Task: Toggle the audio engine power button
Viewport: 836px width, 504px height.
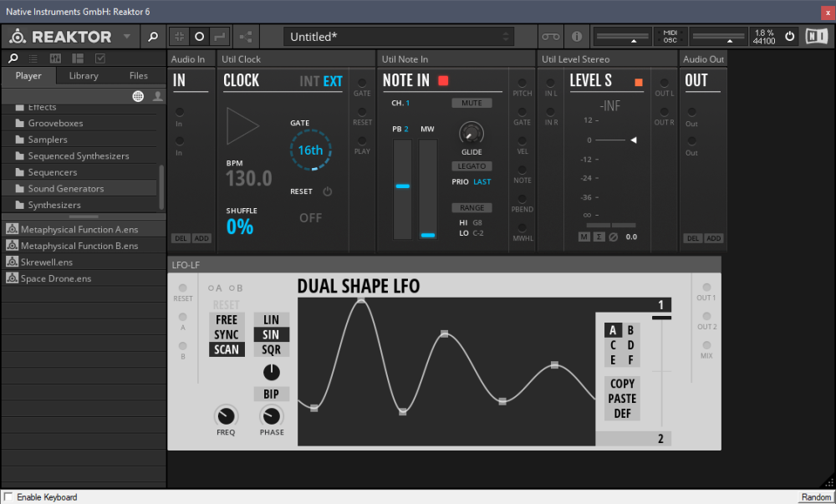Action: point(790,37)
